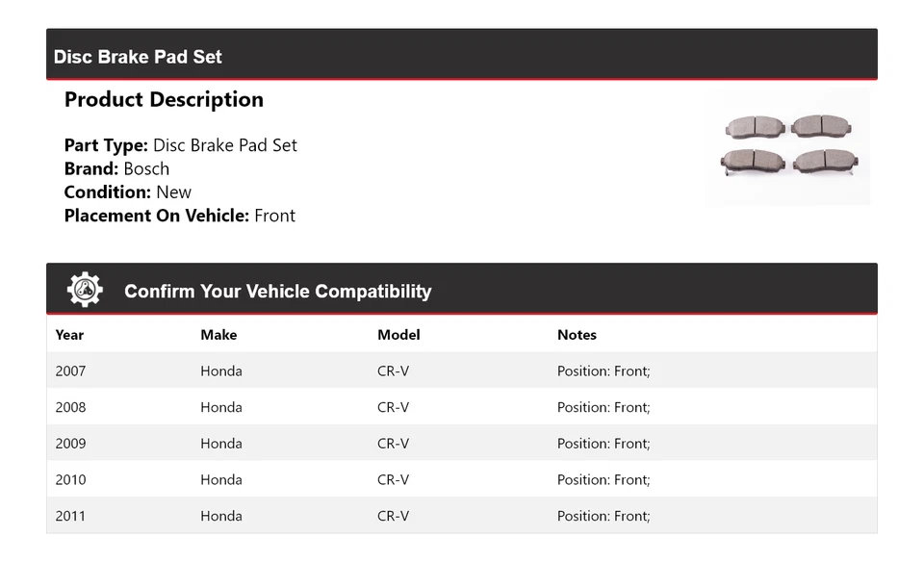Select the 2008 year cell
924x562 pixels.
pos(70,407)
